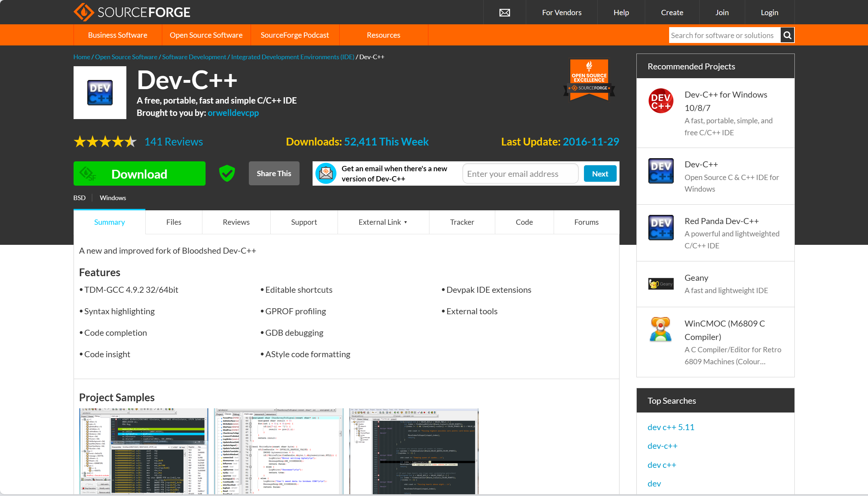This screenshot has width=868, height=496.
Task: Switch to the Files tab
Action: (174, 222)
